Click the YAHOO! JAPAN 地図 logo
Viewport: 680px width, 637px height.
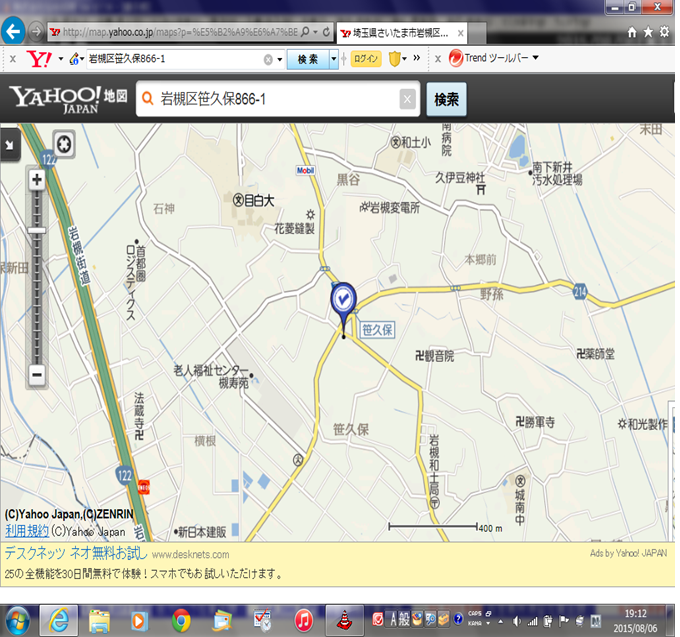pyautogui.click(x=68, y=99)
